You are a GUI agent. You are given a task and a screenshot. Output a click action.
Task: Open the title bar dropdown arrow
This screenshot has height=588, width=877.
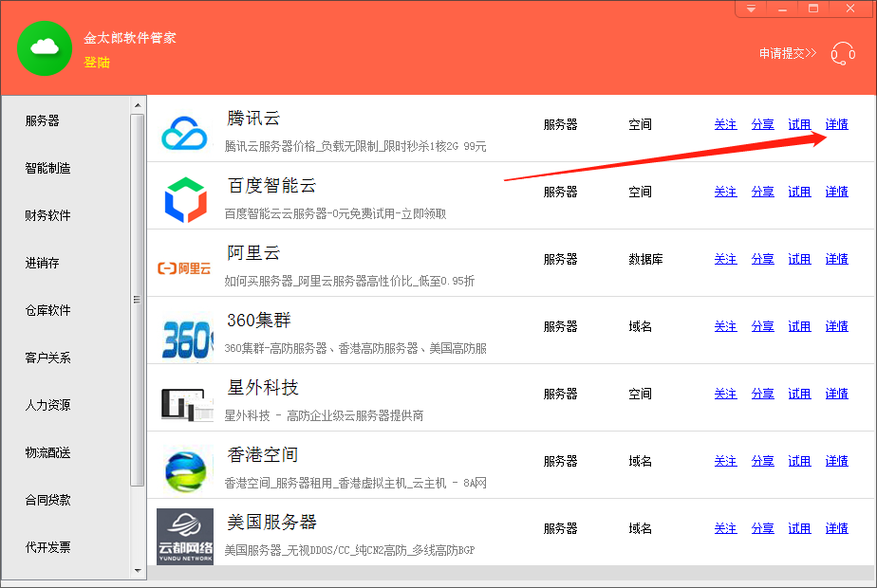749,9
